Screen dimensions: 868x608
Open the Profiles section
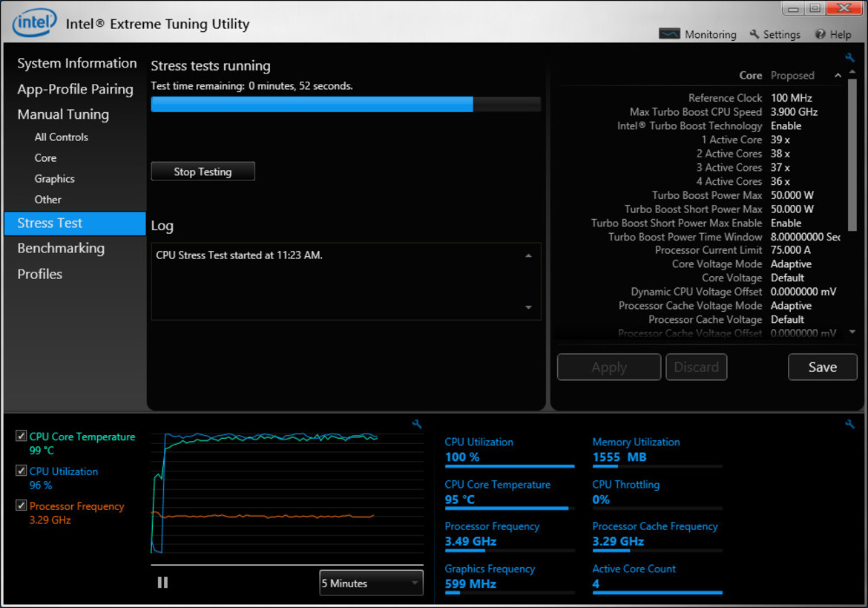click(40, 274)
